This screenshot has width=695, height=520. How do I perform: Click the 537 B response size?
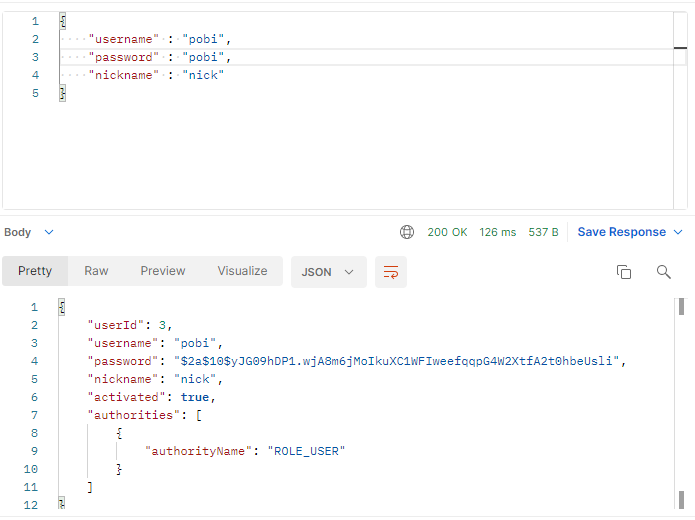(543, 232)
